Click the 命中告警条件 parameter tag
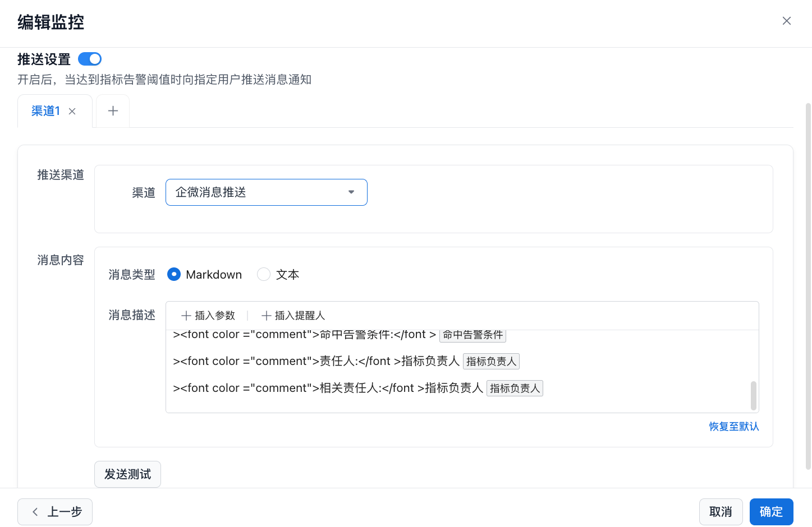The height and width of the screenshot is (527, 812). (472, 335)
